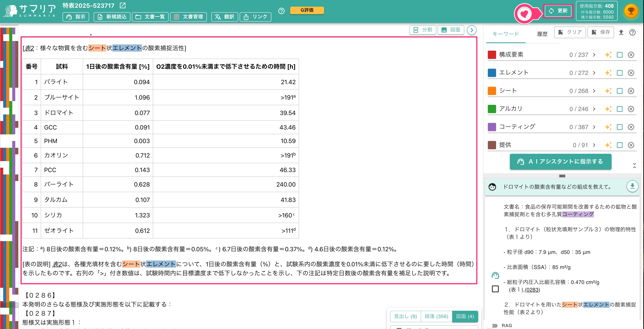Open the trophy icon in top right
Image resolution: width=644 pixels, height=329 pixels.
point(631,11)
